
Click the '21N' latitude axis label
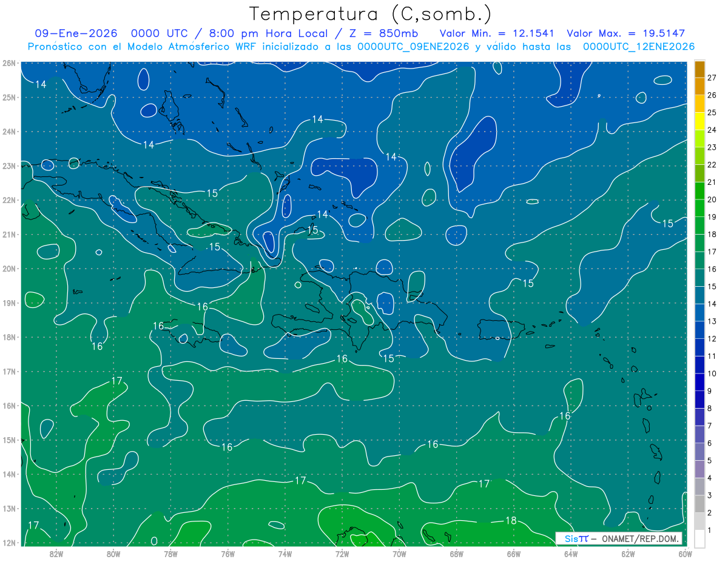[x=8, y=234]
